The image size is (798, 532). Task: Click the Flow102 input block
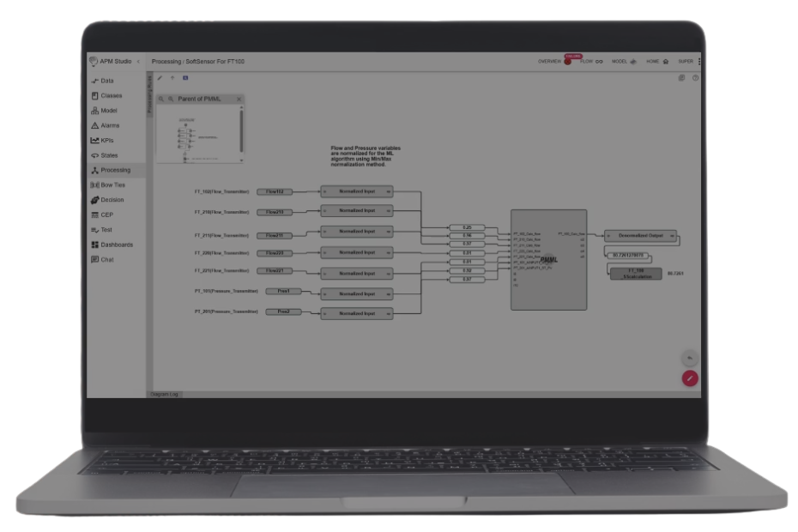coord(275,191)
